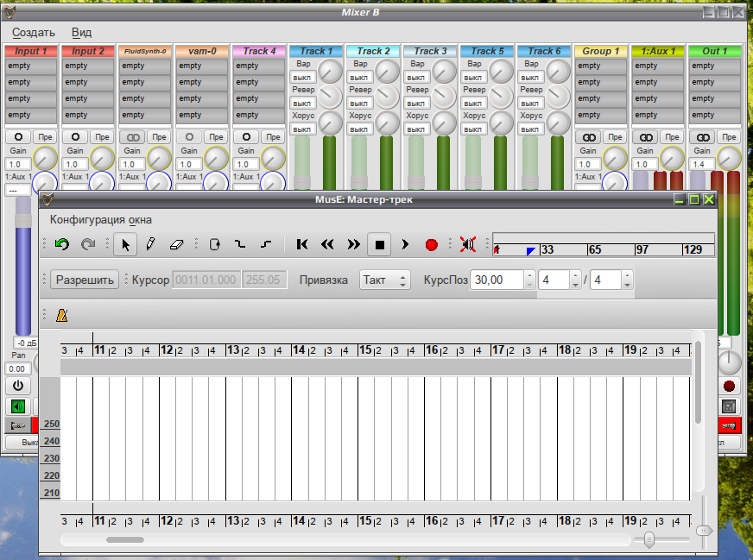Start playback with the play button

pos(405,244)
